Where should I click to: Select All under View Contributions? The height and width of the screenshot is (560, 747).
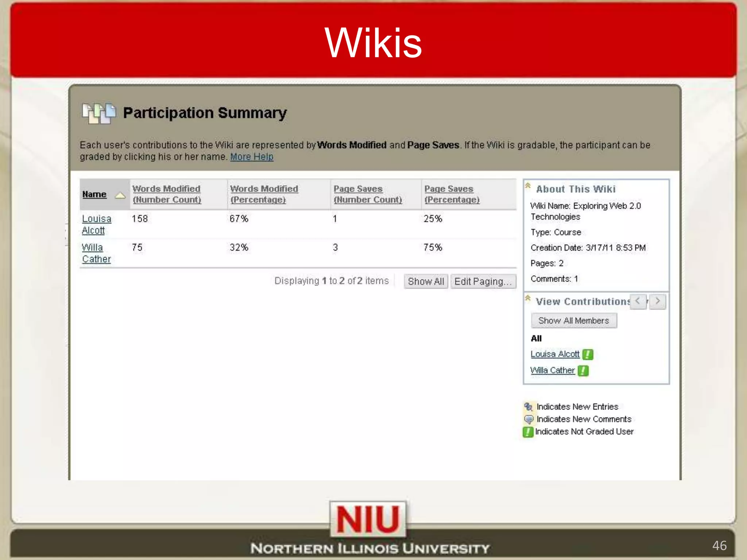(x=536, y=339)
